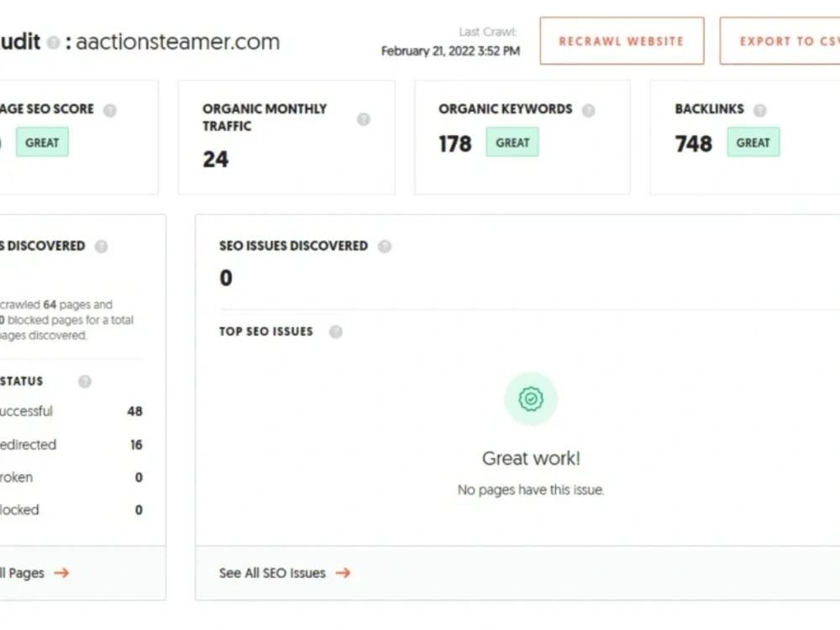The image size is (840, 630).
Task: Click the Redirected status row label
Action: pos(28,444)
